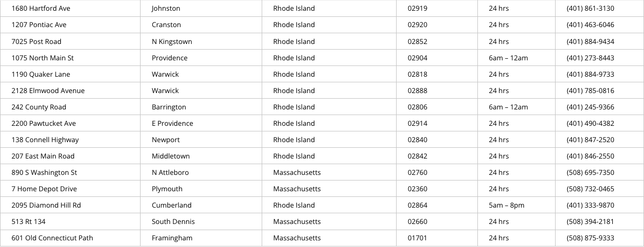Select the 601 Old Connecticut Path address

pyautogui.click(x=52, y=238)
